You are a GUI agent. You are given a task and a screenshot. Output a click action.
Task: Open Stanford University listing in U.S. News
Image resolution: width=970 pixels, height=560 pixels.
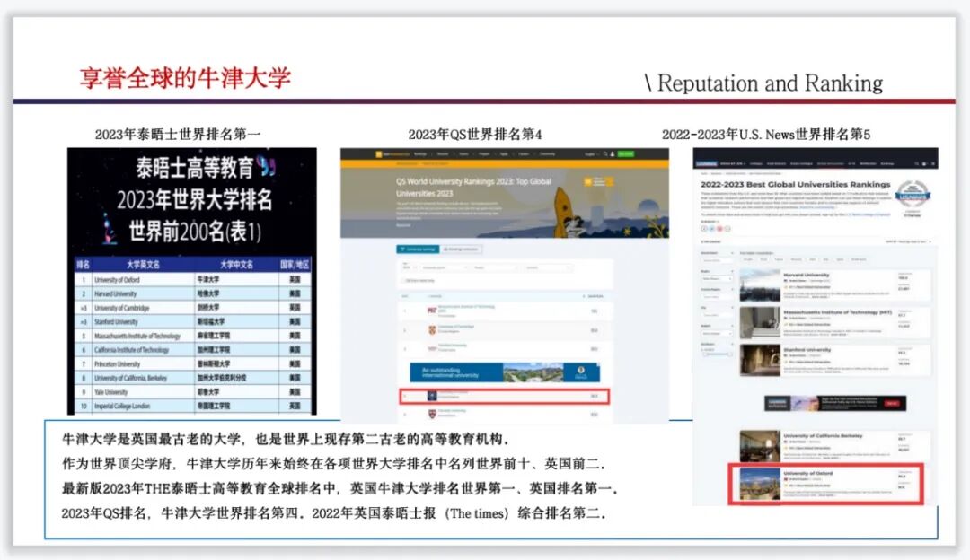835,361
